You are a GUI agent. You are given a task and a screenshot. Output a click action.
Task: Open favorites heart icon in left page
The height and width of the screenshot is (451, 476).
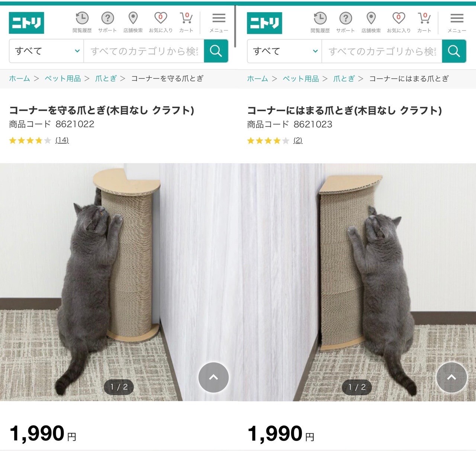click(161, 22)
